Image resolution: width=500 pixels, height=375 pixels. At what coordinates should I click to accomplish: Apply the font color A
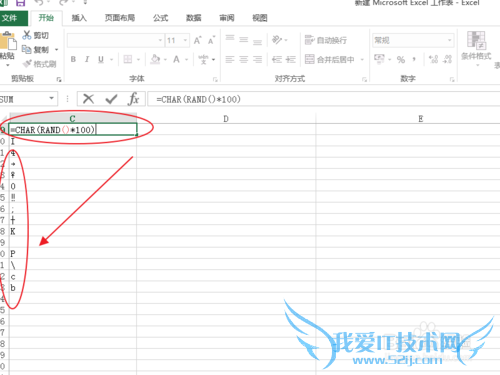pos(176,60)
